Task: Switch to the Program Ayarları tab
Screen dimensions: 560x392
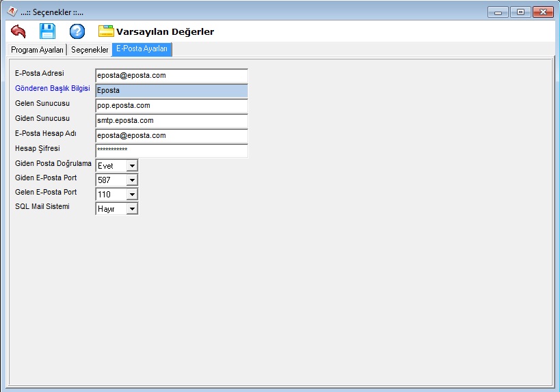Action: click(38, 50)
